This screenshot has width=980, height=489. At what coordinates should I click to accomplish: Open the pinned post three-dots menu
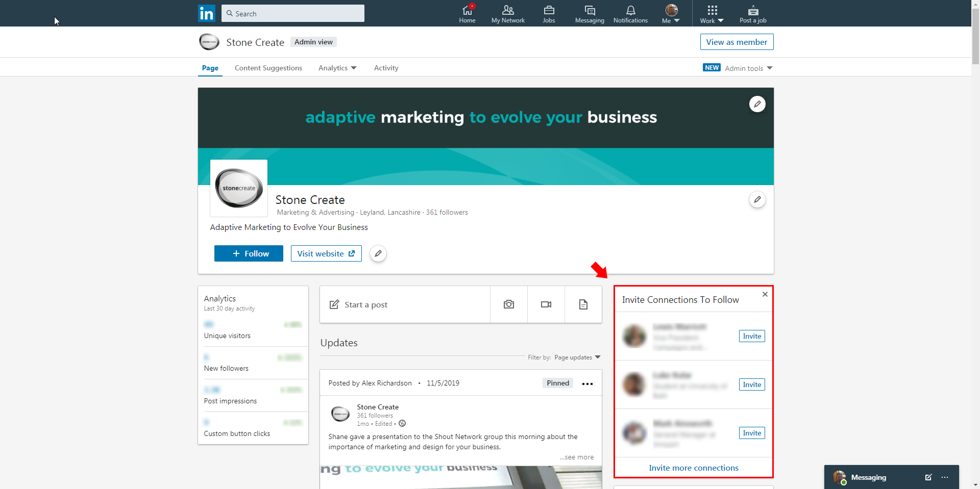tap(587, 383)
